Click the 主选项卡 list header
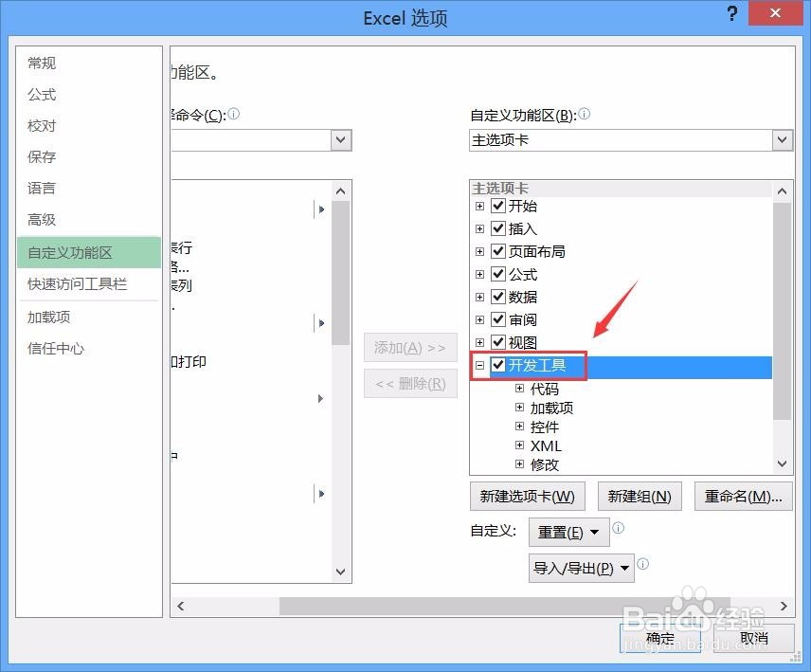 (x=621, y=189)
